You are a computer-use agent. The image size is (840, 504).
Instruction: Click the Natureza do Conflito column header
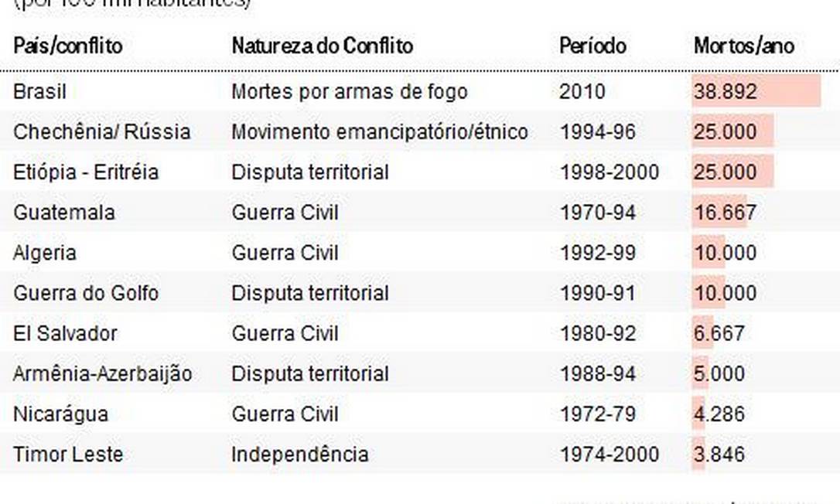322,46
